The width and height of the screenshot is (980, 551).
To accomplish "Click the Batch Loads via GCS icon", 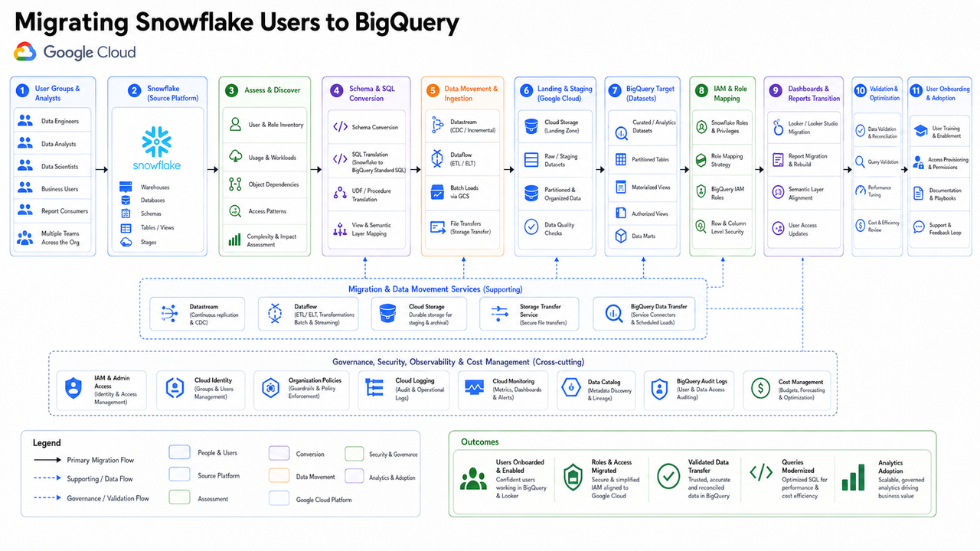I will click(438, 191).
